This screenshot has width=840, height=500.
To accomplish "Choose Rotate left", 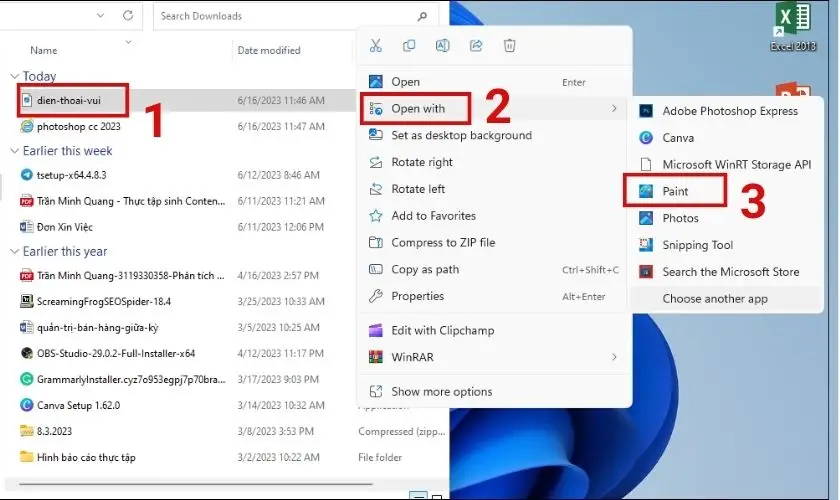I will coord(494,189).
